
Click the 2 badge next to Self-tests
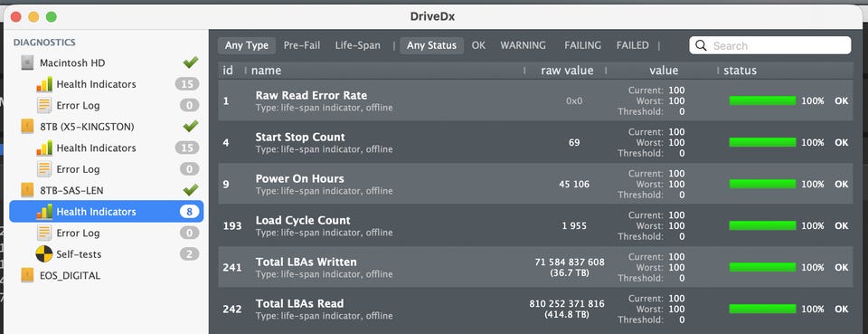189,254
